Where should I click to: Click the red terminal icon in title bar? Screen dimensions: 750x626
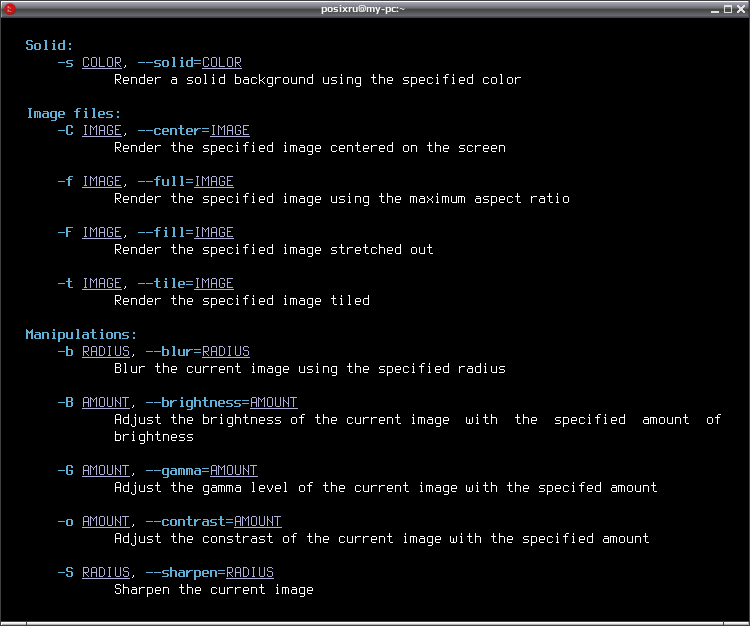point(9,9)
